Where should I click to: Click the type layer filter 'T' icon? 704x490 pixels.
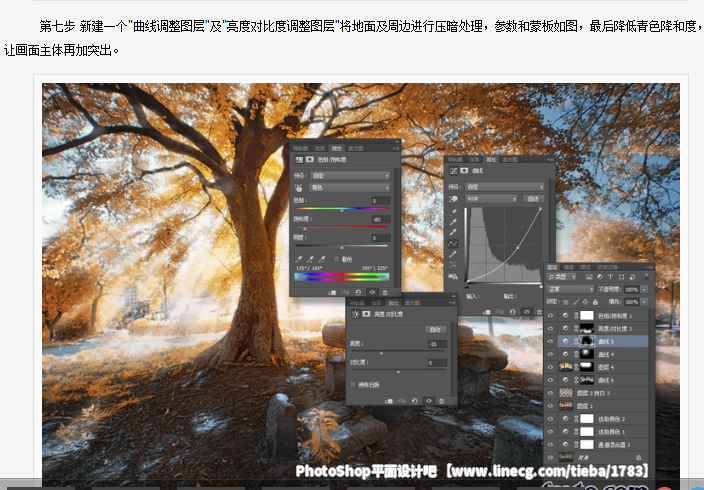(611, 277)
